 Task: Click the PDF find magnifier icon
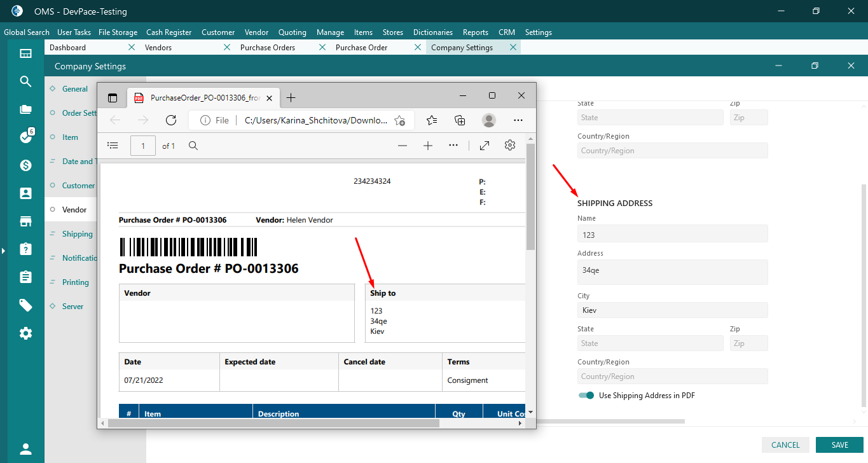click(x=193, y=146)
